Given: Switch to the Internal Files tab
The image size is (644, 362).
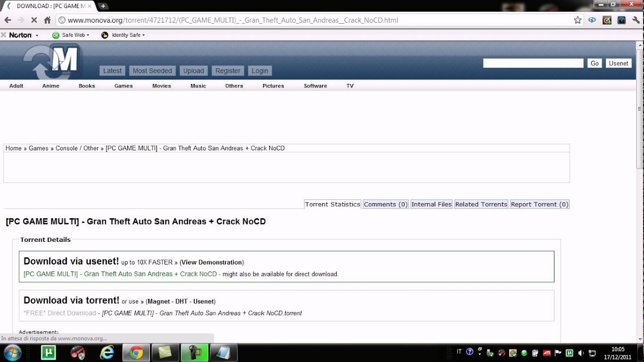Looking at the screenshot, I should [432, 204].
